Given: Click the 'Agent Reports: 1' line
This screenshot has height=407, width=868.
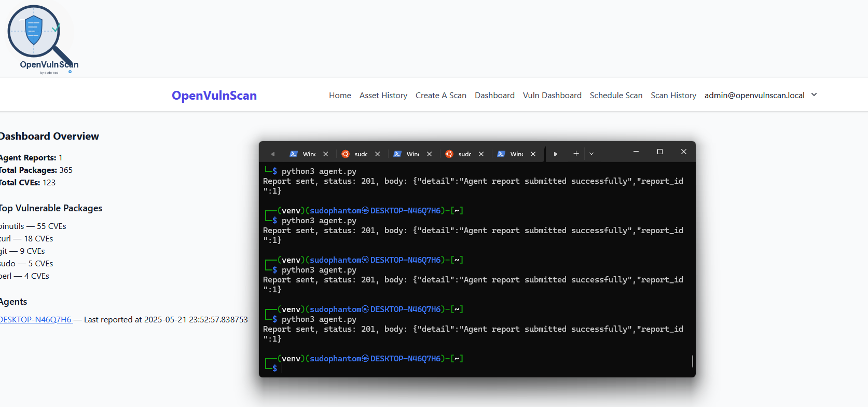Looking at the screenshot, I should [x=31, y=158].
